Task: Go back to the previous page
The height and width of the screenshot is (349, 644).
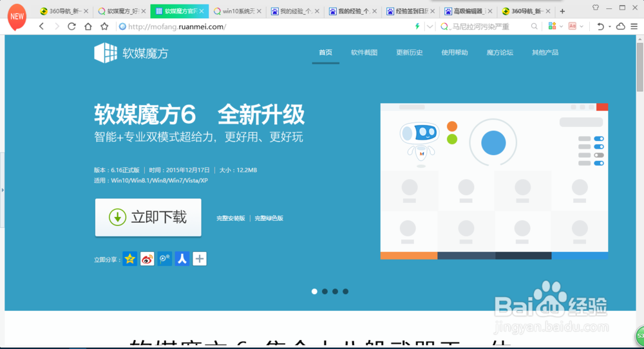Action: (41, 26)
